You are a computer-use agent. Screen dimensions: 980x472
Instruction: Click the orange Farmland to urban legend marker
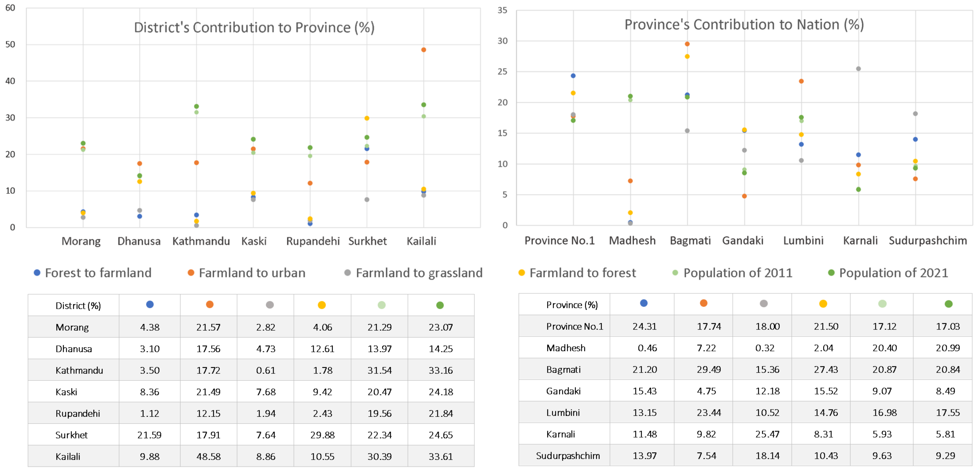point(191,272)
